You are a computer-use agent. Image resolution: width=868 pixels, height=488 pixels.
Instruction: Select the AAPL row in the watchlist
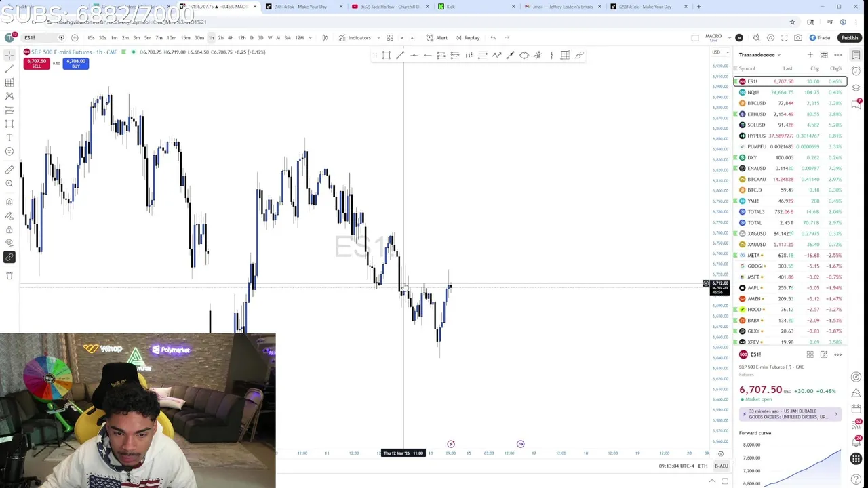[x=790, y=287]
